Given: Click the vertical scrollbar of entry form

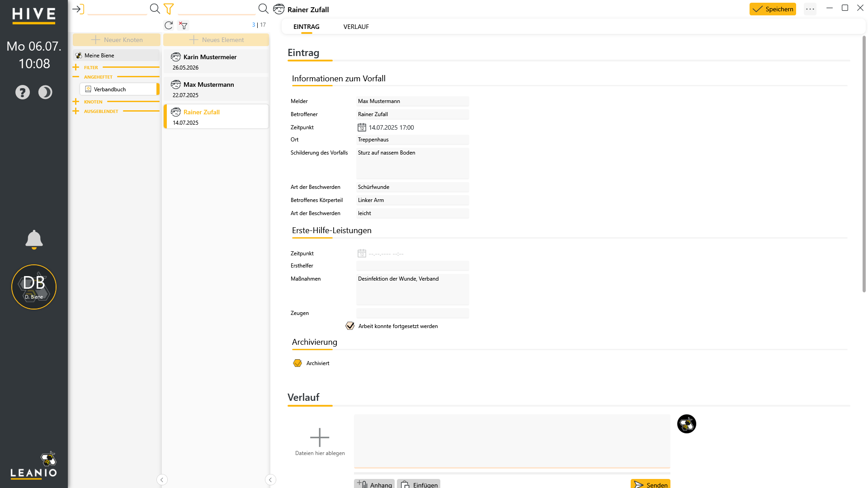Looking at the screenshot, I should tap(864, 164).
